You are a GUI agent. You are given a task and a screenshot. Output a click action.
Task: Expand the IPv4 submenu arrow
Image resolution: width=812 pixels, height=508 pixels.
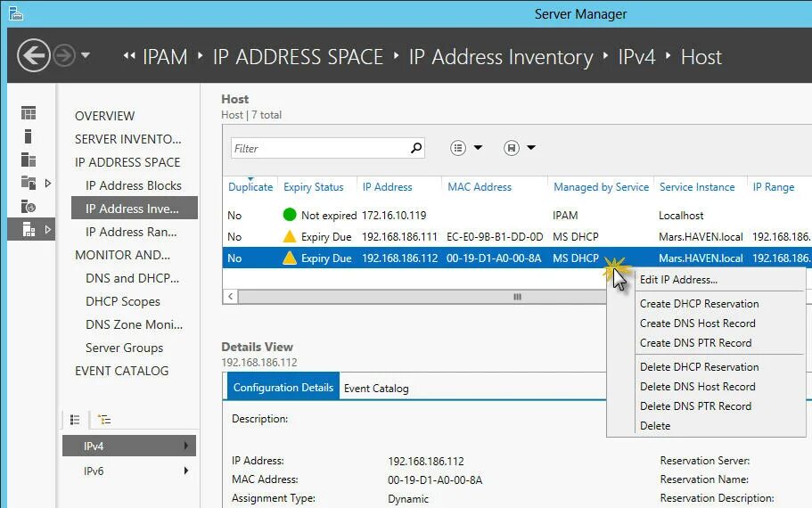pos(186,446)
